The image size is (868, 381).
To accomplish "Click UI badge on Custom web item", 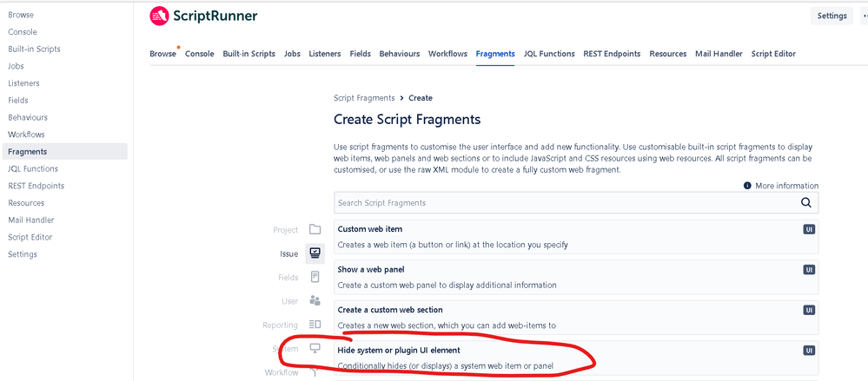I will click(809, 229).
